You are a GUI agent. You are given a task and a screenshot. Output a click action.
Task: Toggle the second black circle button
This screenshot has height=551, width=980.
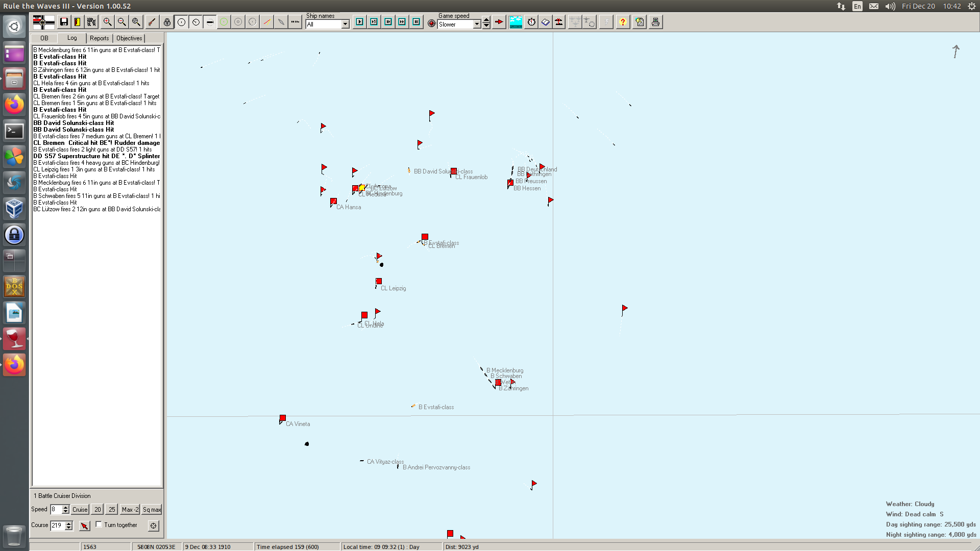pos(195,22)
